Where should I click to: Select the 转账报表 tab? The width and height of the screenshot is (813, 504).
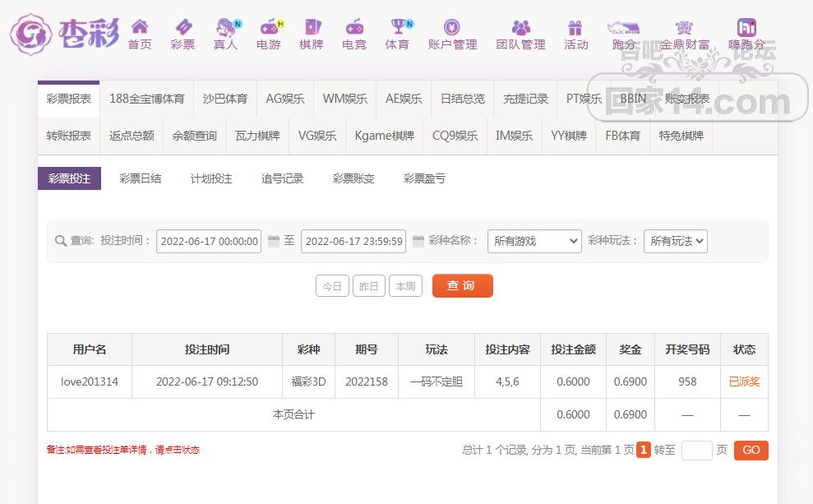coord(69,136)
